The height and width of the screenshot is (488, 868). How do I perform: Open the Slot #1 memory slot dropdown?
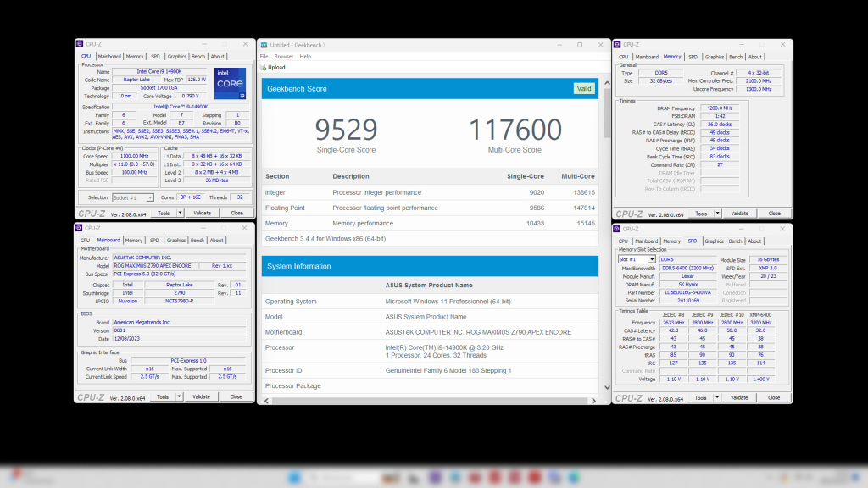tap(652, 259)
